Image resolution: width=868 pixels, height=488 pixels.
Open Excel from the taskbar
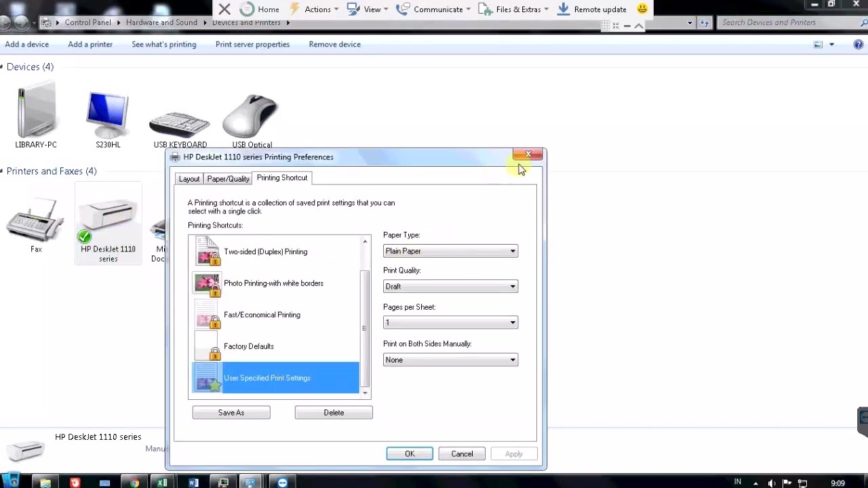click(x=163, y=483)
